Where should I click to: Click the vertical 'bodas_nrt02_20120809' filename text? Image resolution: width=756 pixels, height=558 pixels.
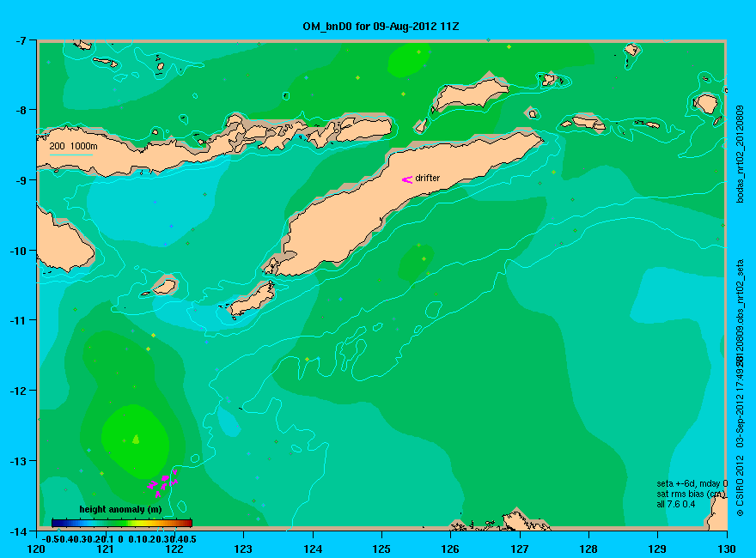741,154
